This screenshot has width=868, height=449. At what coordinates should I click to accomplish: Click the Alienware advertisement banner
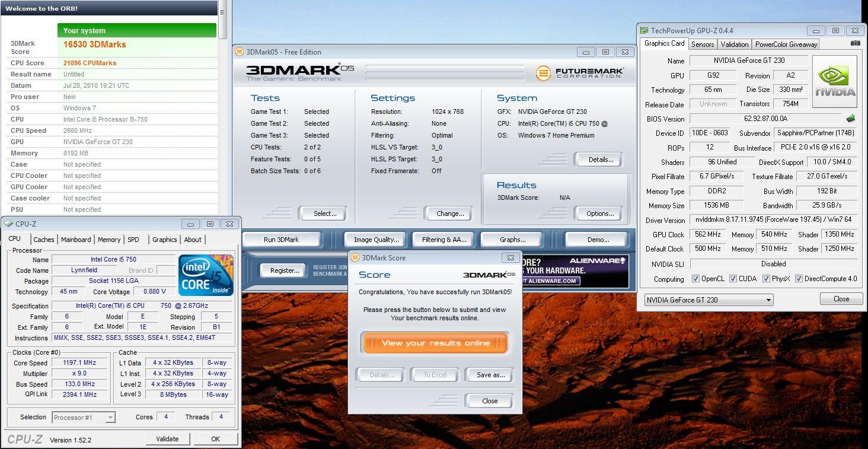tap(575, 271)
